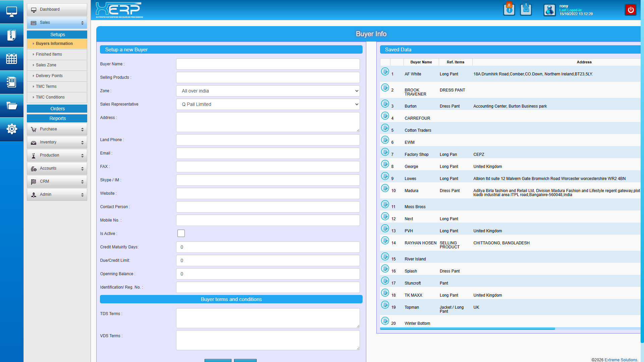Click the monitor icon in left sidebar

pyautogui.click(x=12, y=12)
